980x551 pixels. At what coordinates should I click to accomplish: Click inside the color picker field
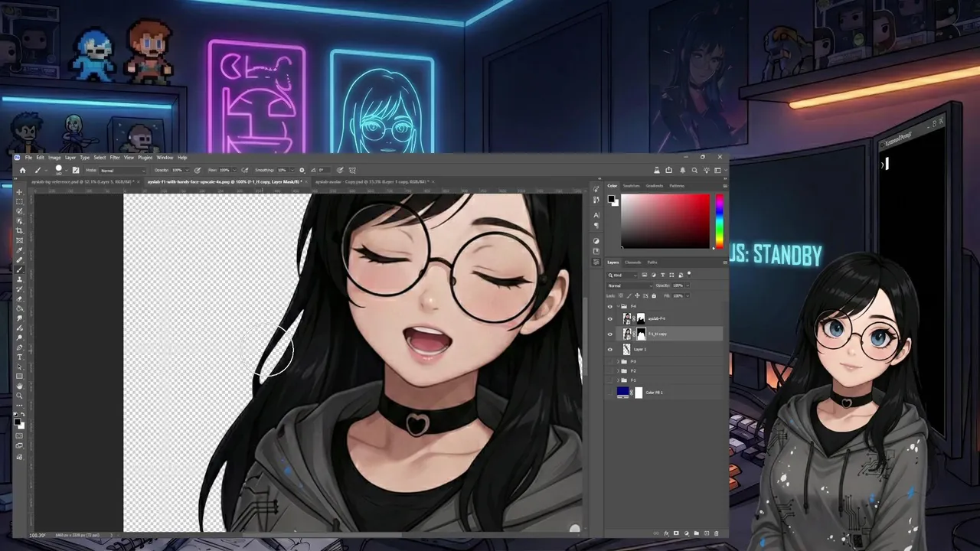click(665, 221)
